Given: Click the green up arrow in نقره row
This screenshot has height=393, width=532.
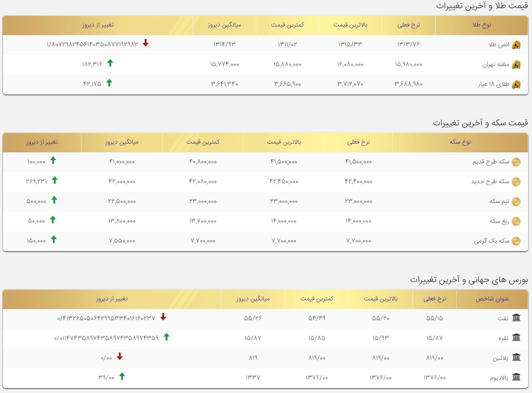Looking at the screenshot, I should coord(166,337).
